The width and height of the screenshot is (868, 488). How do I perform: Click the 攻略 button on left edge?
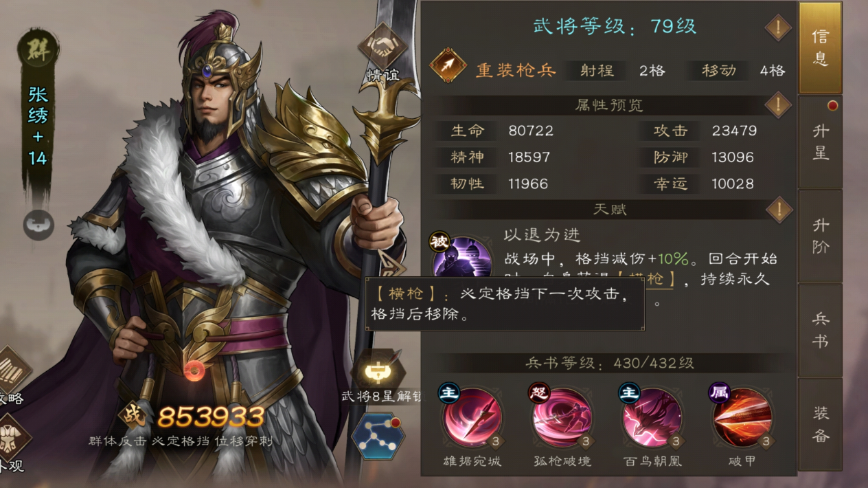click(x=11, y=377)
